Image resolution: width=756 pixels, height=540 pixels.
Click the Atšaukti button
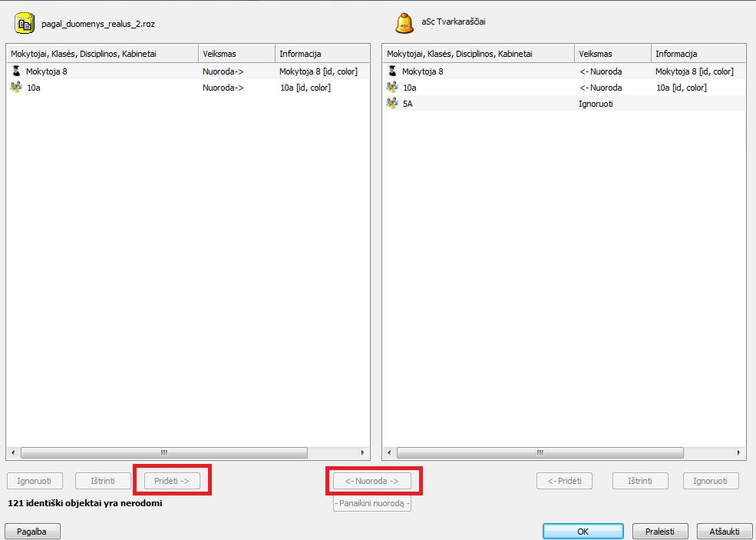pyautogui.click(x=724, y=531)
